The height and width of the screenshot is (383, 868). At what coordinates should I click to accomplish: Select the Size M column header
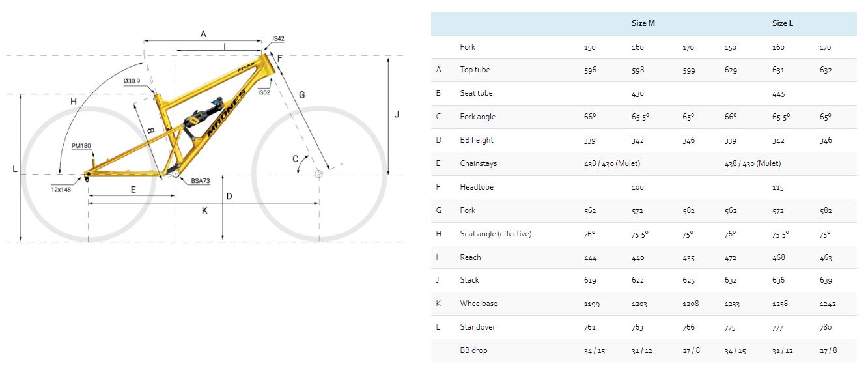pos(643,23)
